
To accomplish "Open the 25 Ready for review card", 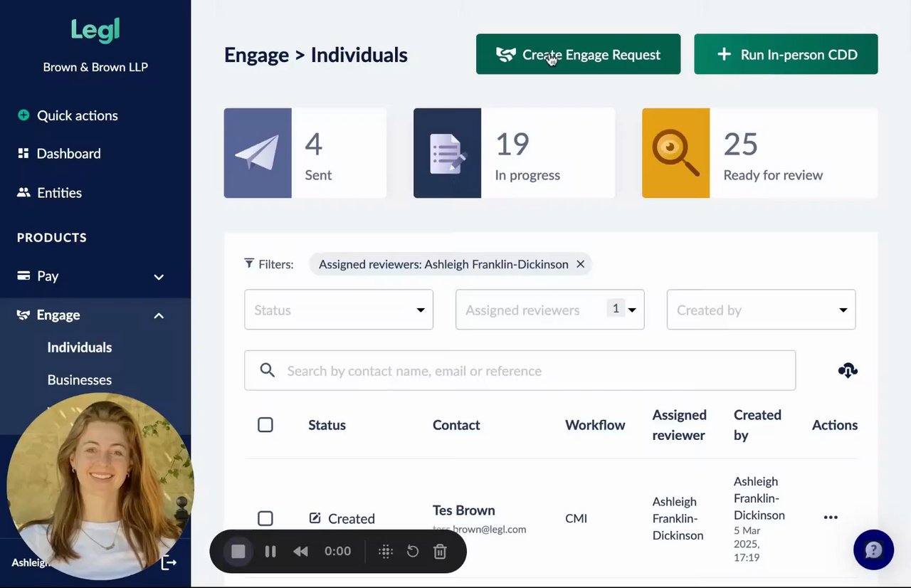I will 759,153.
